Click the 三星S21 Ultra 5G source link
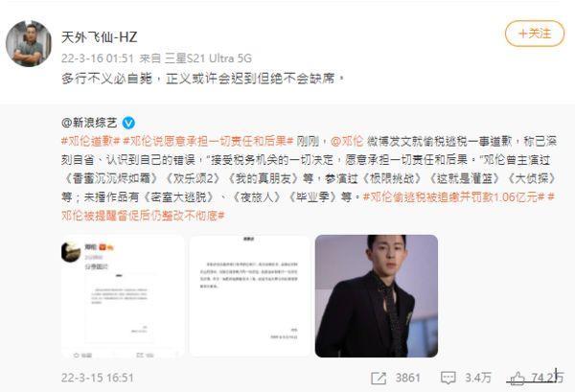The image size is (575, 392). coord(208,58)
